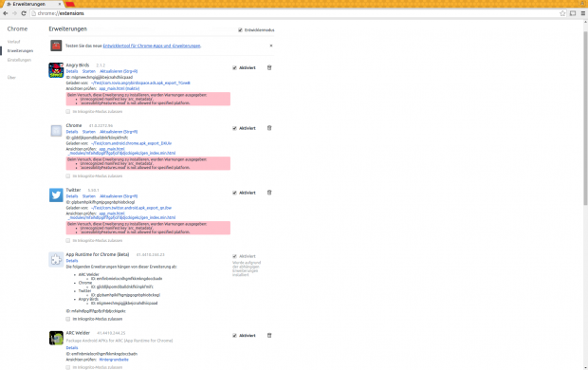The image size is (588, 370).
Task: Uncheck Aktiviert for Angry Birds
Action: (234, 68)
